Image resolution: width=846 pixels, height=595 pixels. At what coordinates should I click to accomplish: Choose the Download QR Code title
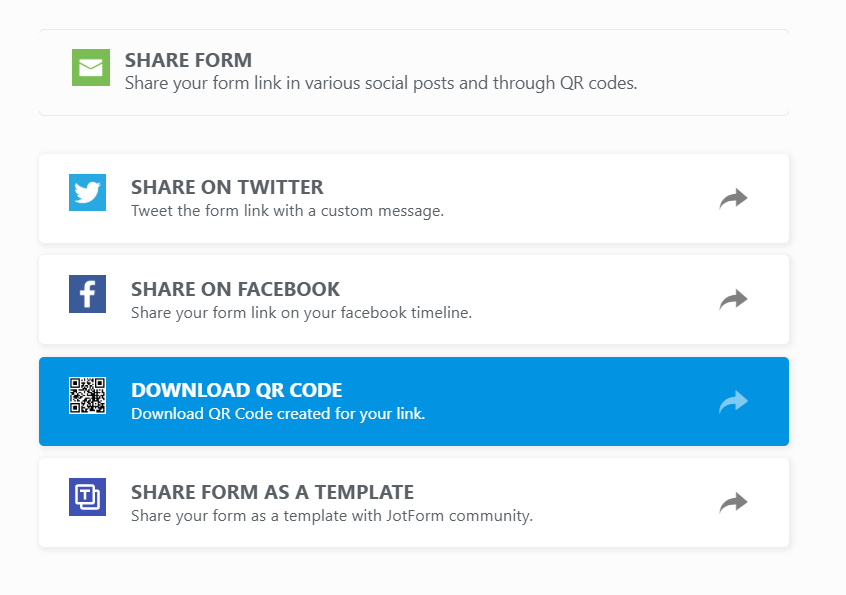coord(236,390)
